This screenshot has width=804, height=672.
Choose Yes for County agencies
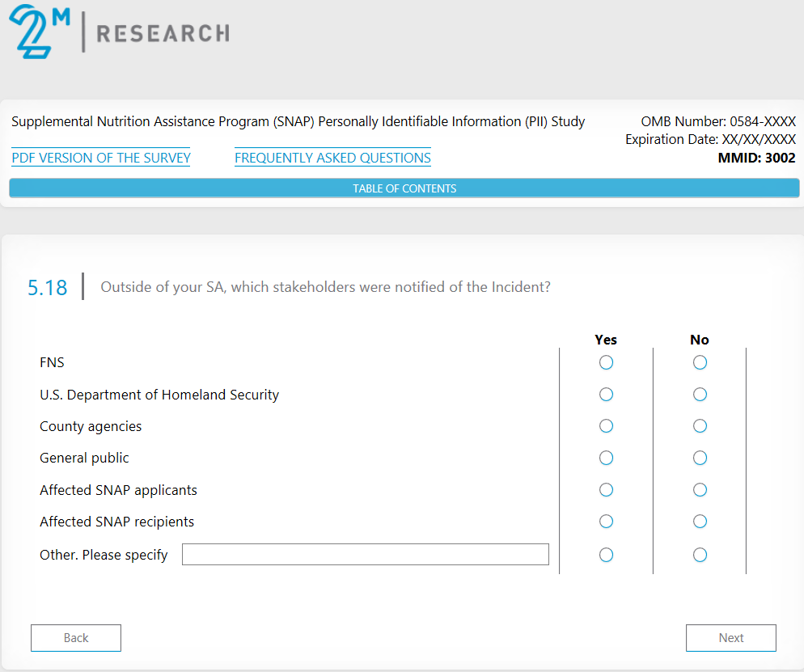click(606, 426)
